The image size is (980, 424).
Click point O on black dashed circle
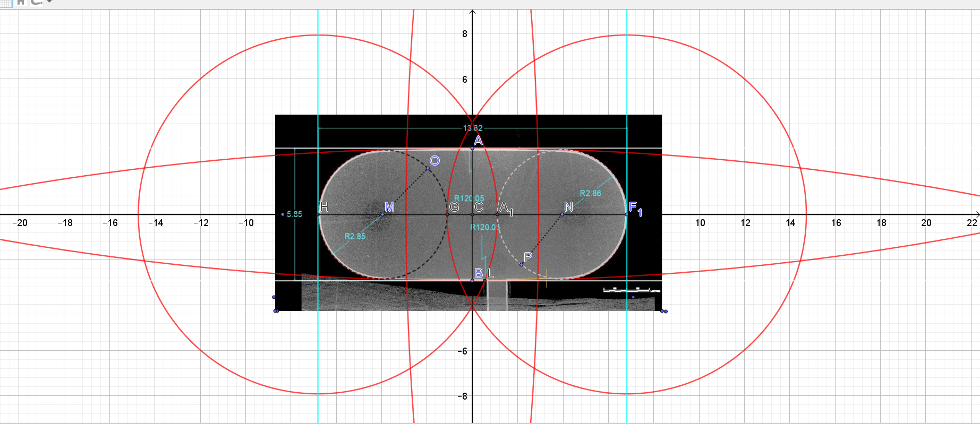428,169
